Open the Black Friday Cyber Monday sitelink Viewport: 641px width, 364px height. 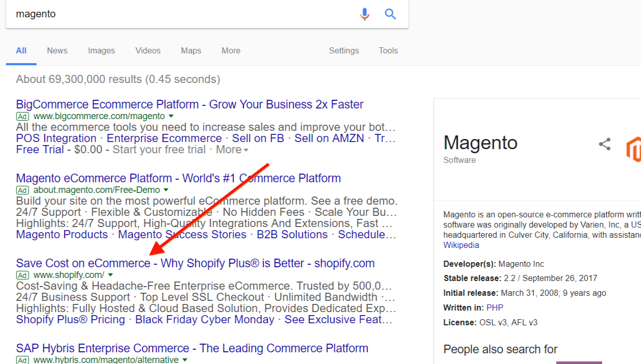[x=205, y=320]
